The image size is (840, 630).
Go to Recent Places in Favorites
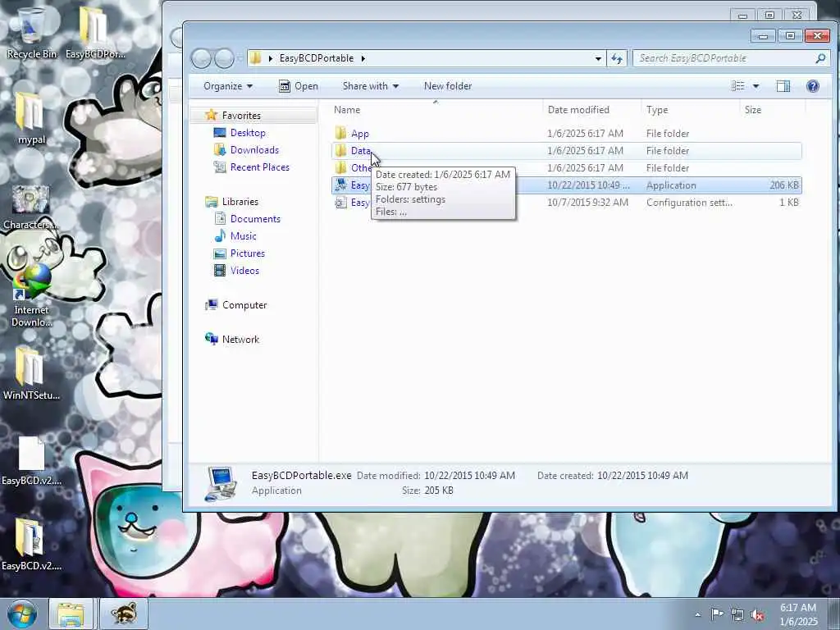259,167
